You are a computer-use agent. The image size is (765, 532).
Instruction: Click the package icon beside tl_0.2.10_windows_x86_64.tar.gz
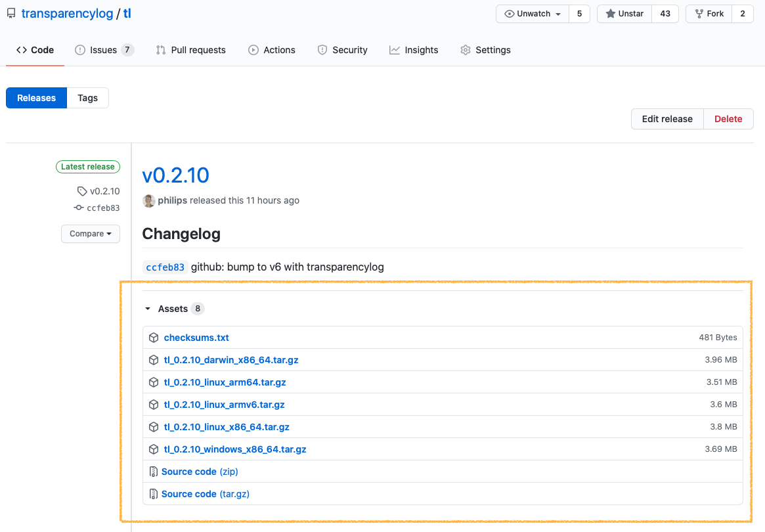coord(154,449)
